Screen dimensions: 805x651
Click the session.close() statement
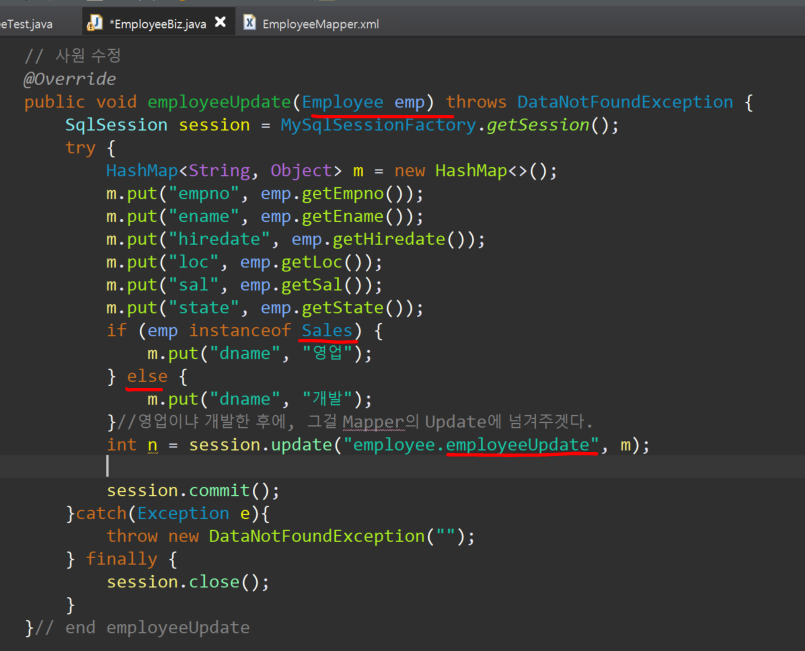coord(188,582)
